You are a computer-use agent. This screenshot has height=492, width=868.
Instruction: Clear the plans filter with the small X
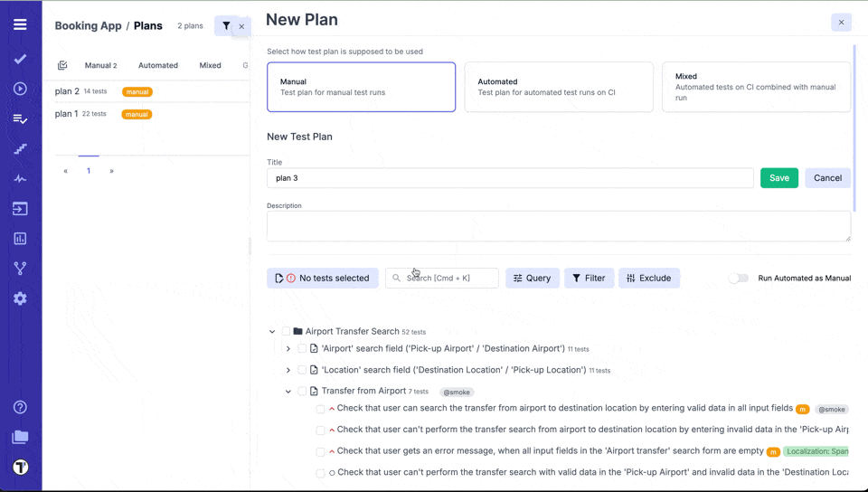pyautogui.click(x=241, y=26)
